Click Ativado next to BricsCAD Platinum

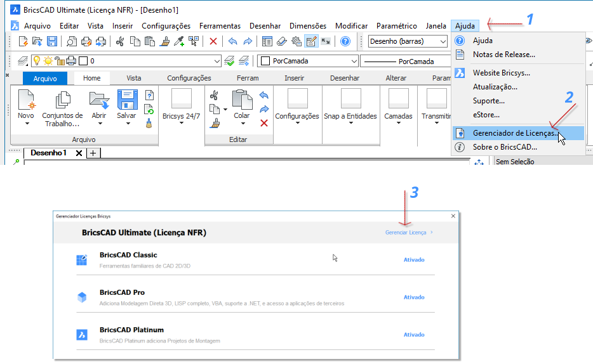pos(414,335)
